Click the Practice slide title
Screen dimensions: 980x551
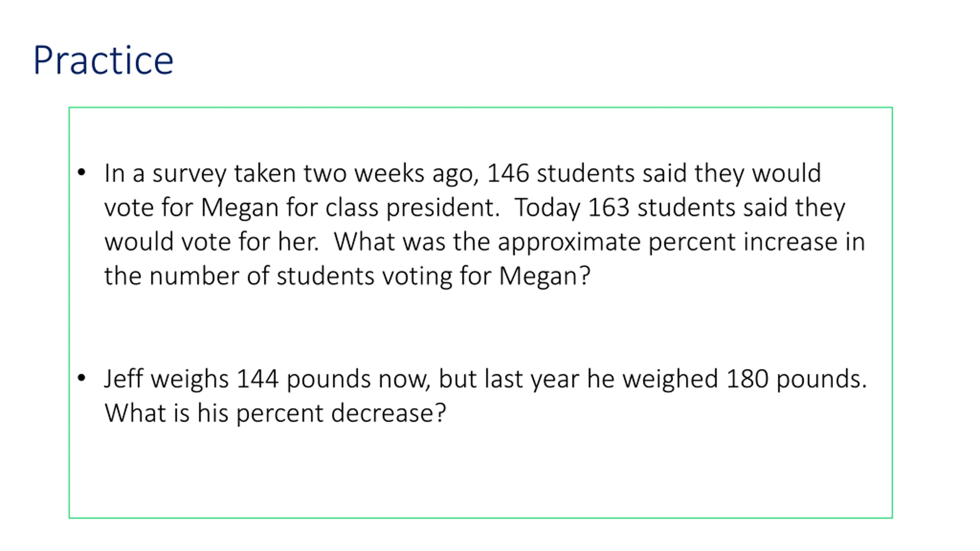tap(103, 60)
